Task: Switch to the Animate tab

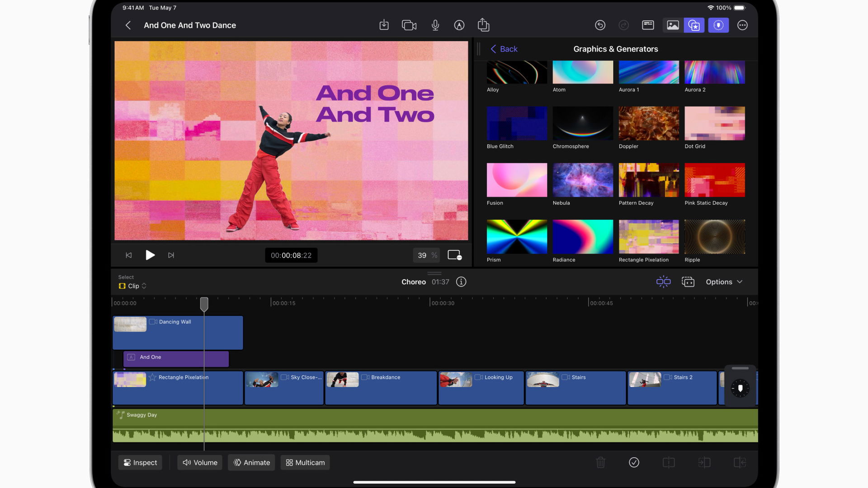Action: 251,463
